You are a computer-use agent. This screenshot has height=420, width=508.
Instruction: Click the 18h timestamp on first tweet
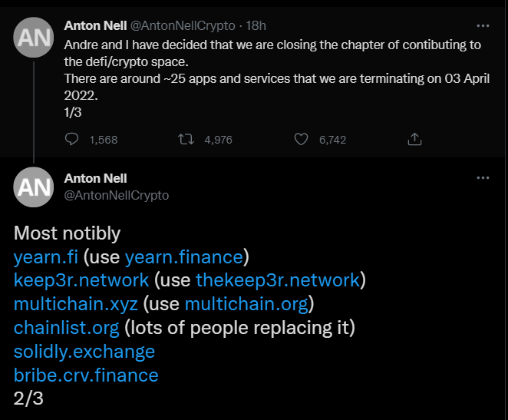pos(256,25)
